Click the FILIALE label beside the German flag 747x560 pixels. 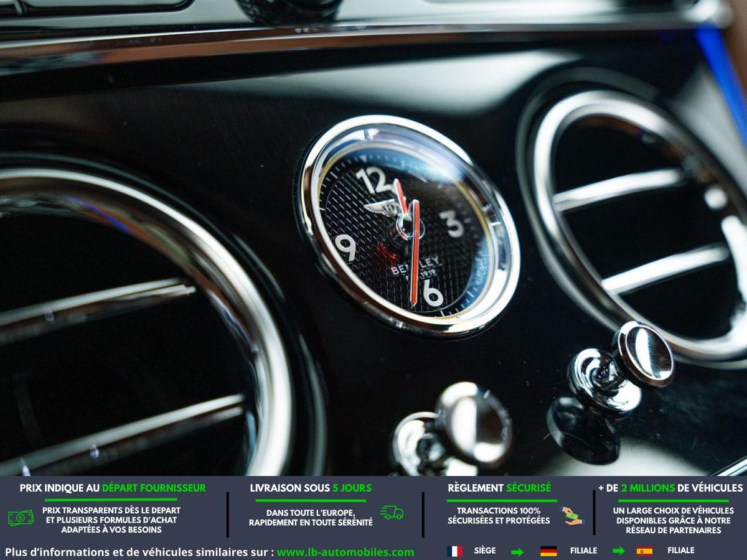pyautogui.click(x=583, y=551)
